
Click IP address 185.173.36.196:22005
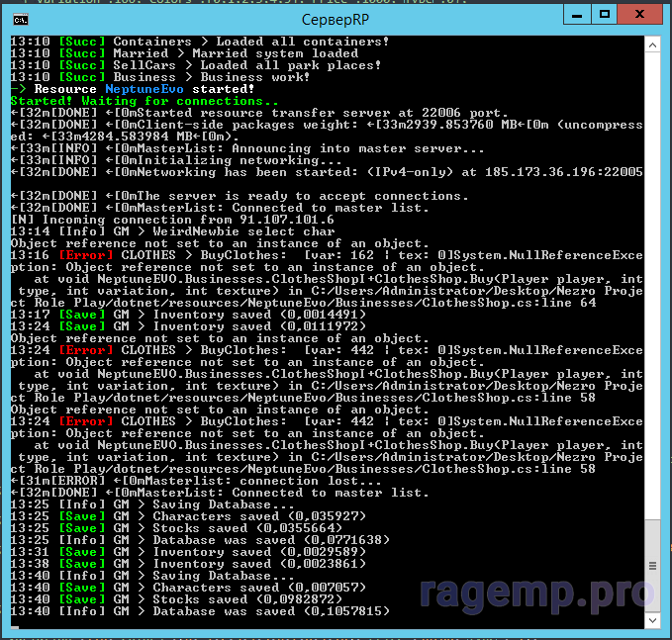[563, 172]
